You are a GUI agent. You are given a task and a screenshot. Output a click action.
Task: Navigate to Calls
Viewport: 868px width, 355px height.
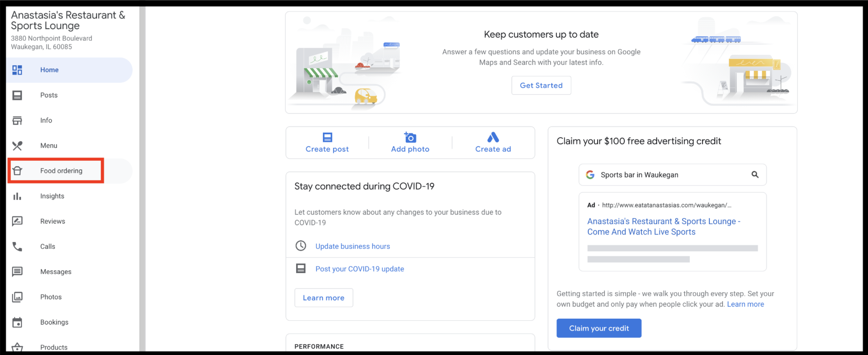(69, 247)
